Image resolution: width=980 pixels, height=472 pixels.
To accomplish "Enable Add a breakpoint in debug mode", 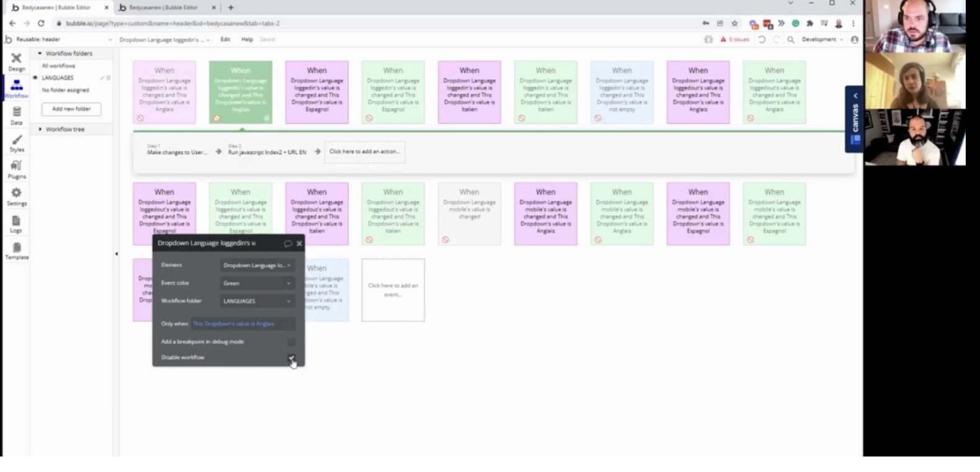I will (291, 342).
